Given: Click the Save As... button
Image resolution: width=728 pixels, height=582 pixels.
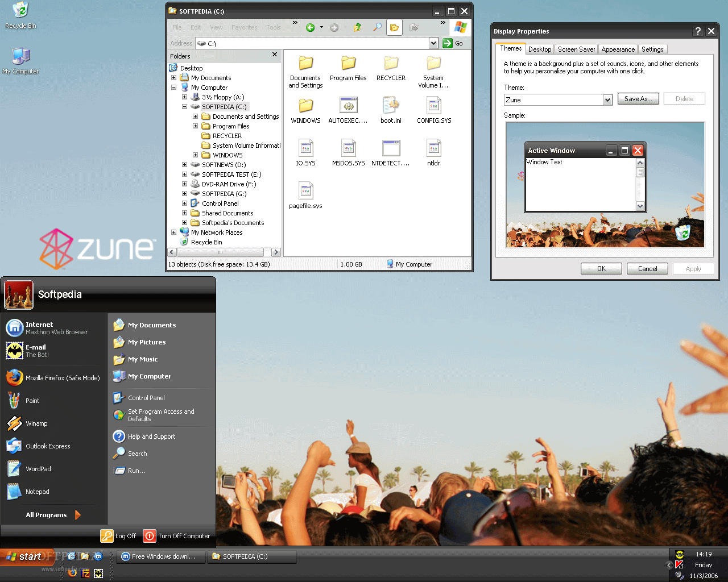Looking at the screenshot, I should tap(638, 99).
